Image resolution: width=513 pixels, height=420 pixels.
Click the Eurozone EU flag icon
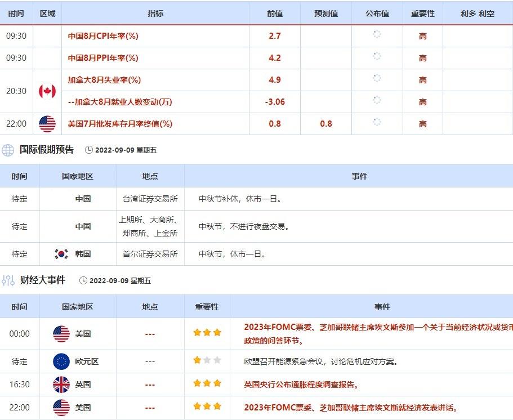point(61,361)
